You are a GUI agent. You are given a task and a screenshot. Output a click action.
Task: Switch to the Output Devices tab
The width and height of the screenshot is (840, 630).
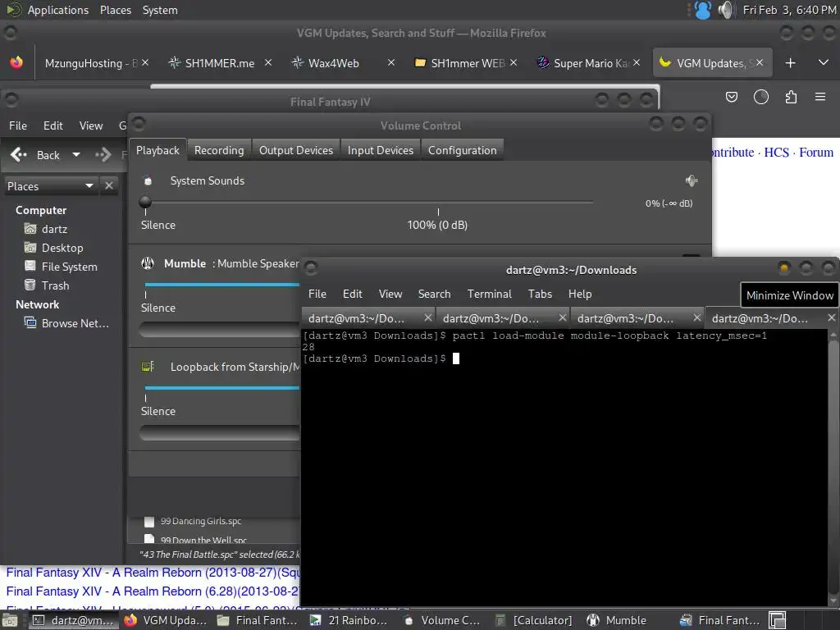pos(296,151)
